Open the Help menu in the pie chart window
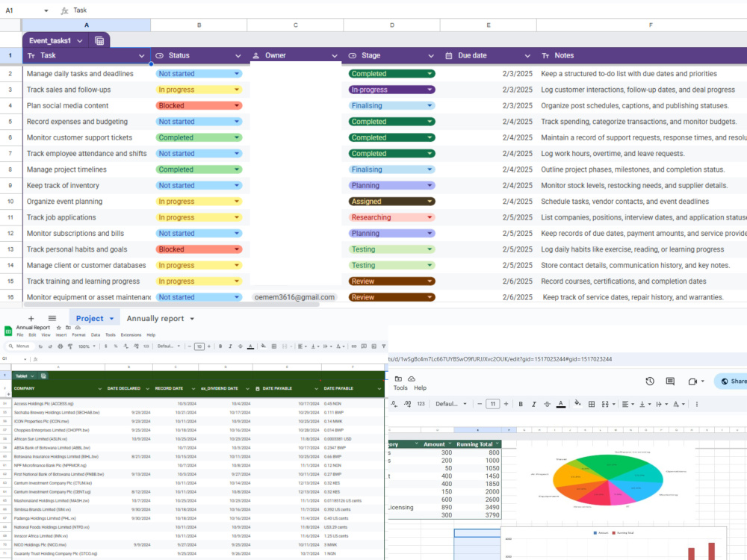747x560 pixels. click(420, 388)
